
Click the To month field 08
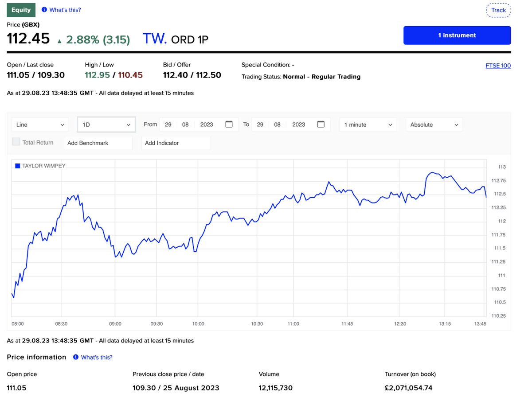[x=277, y=125]
